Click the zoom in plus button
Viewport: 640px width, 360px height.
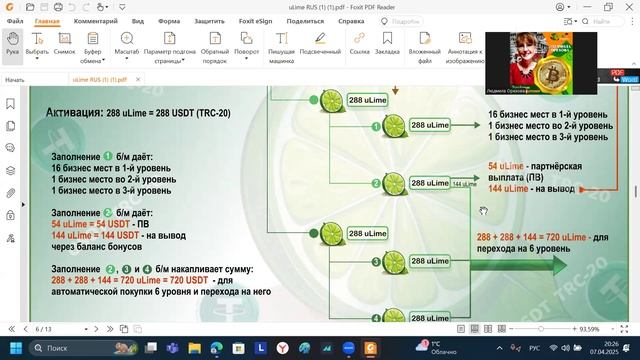[x=574, y=329]
